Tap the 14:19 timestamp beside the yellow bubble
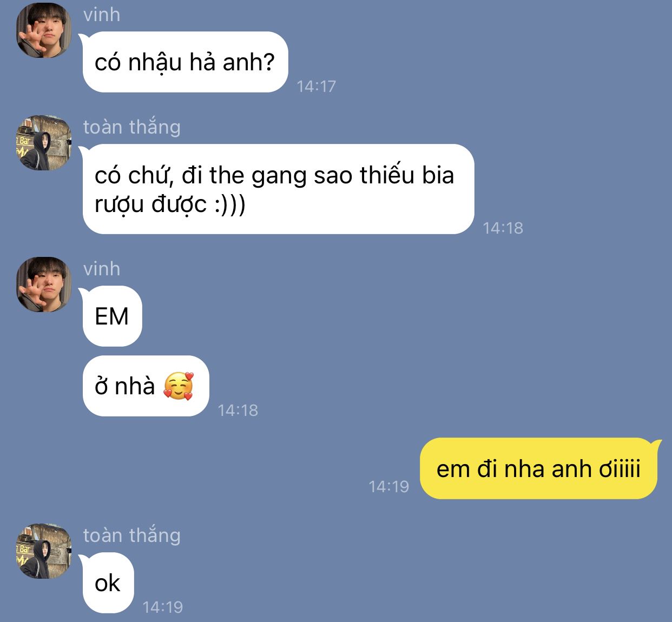 (389, 486)
